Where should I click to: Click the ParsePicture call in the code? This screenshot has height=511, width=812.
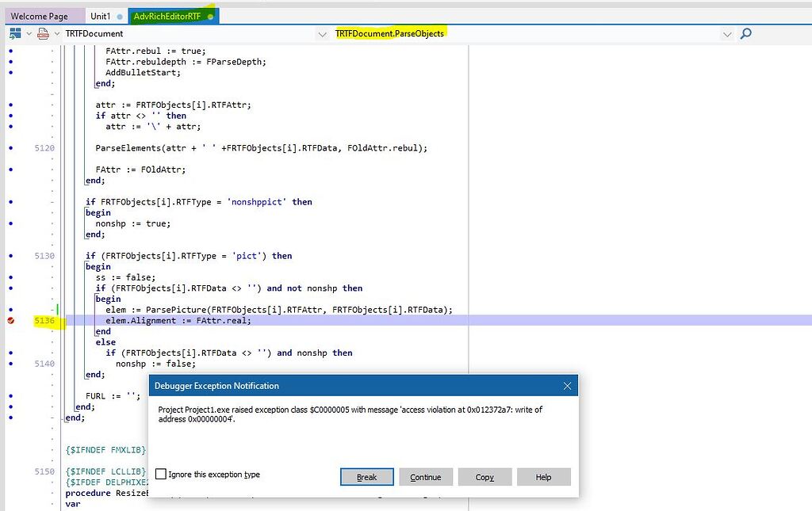point(299,310)
